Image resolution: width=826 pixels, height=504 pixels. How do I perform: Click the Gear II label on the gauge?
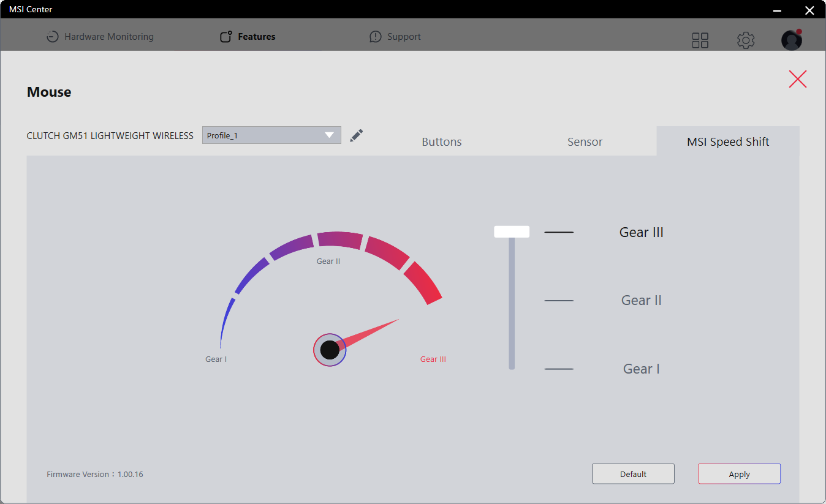[x=328, y=261]
